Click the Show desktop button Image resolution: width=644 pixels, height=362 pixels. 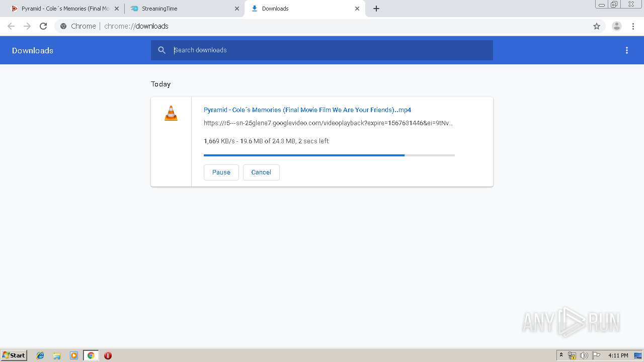[638, 355]
